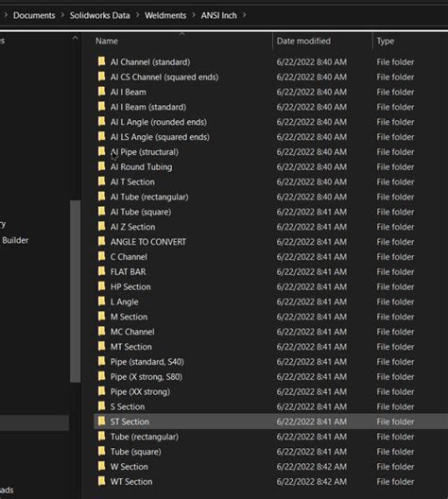This screenshot has height=499, width=448.
Task: Click the File folder type of Tube (square) row
Action: [395, 452]
